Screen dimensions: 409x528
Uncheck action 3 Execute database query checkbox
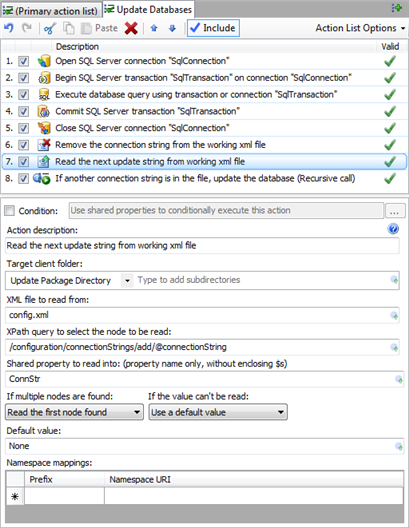23,95
